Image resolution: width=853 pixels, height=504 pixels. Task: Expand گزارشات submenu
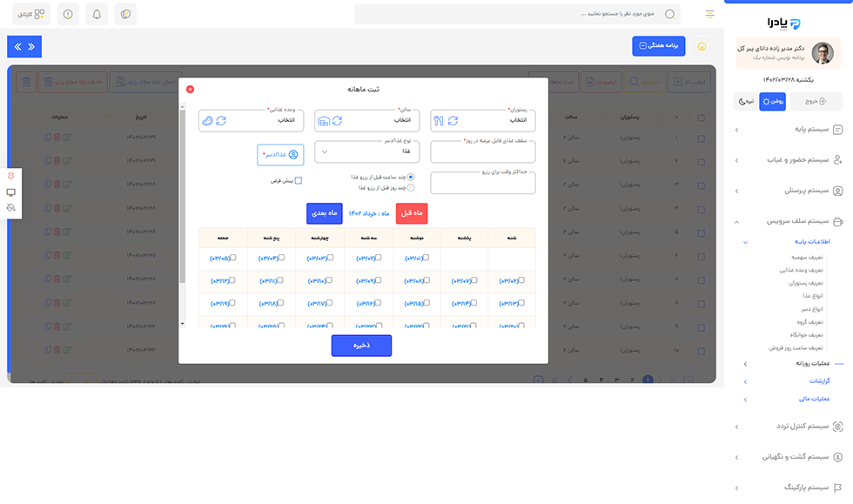point(745,382)
